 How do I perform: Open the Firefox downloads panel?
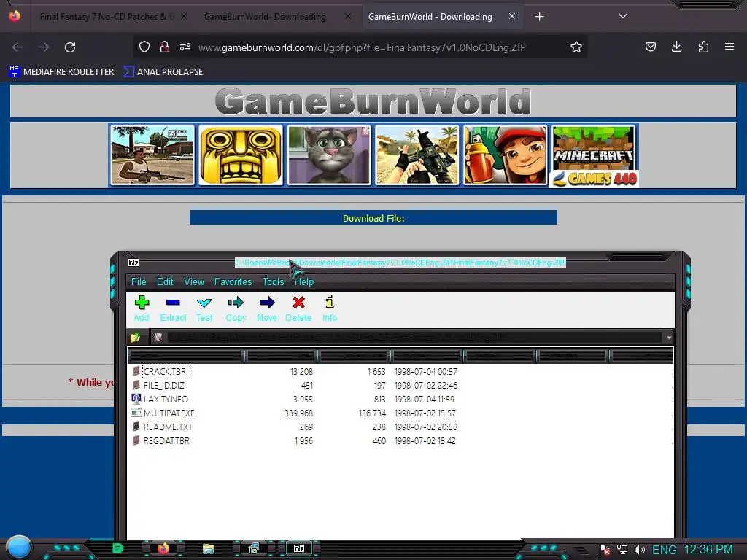[x=676, y=47]
